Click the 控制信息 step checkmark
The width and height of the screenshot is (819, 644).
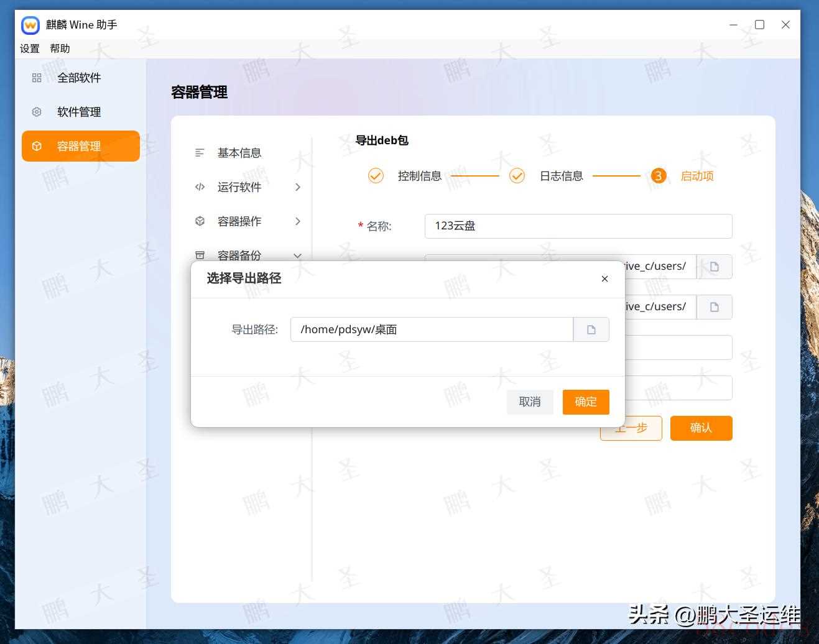click(376, 176)
